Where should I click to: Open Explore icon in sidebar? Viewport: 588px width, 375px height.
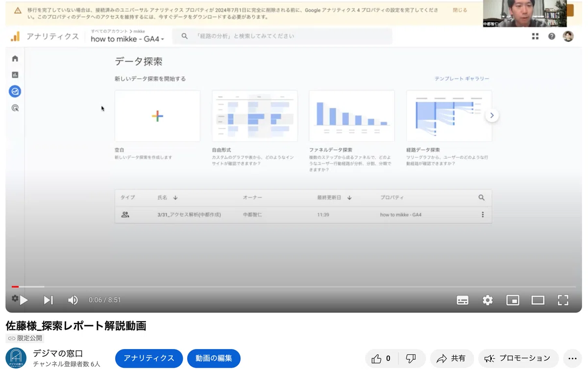coord(15,91)
